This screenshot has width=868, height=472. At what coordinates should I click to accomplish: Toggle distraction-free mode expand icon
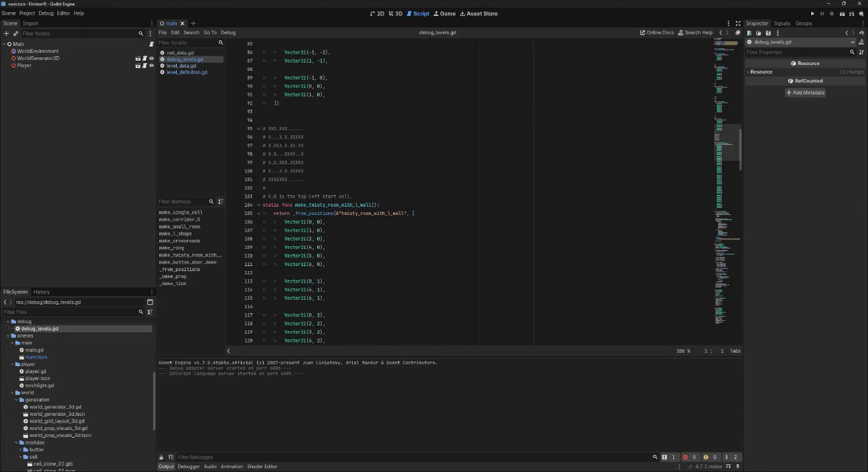tap(738, 24)
